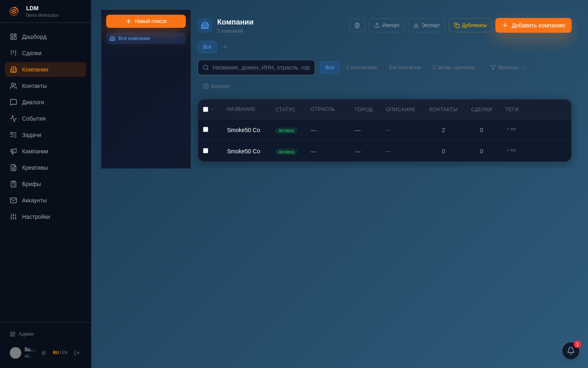Add a new view tab with plus
This screenshot has height=368, width=588.
225,47
